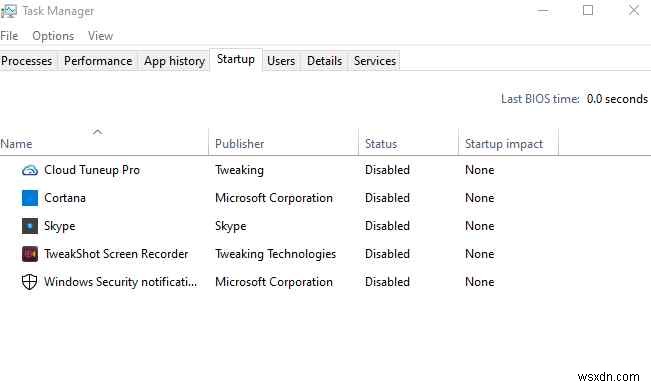
Task: Select the Cloud Tuneup Pro entry
Action: tap(92, 170)
